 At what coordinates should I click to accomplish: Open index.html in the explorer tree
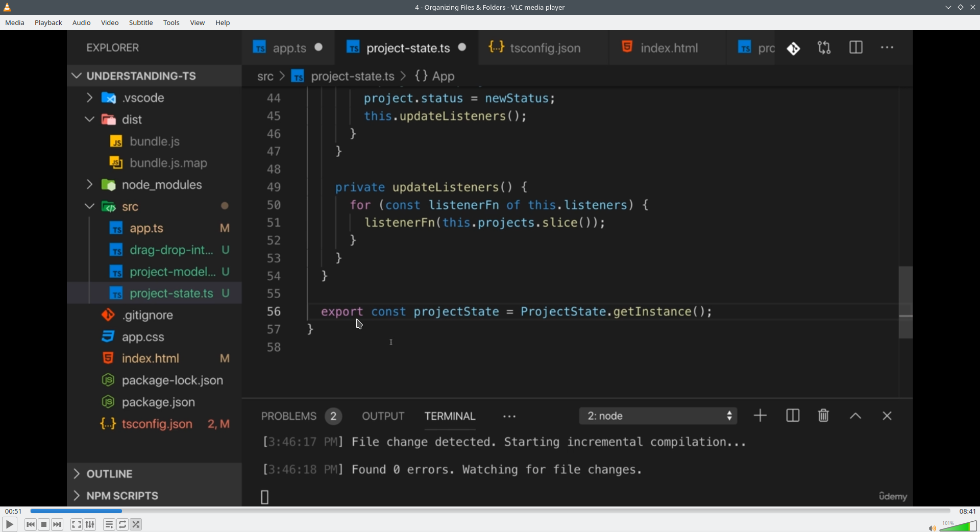pos(154,358)
